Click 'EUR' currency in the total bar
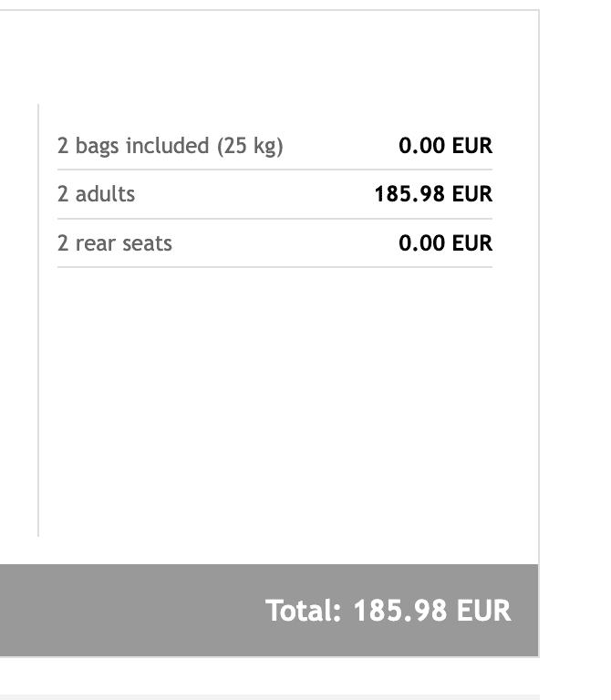611x700 pixels. [x=483, y=611]
